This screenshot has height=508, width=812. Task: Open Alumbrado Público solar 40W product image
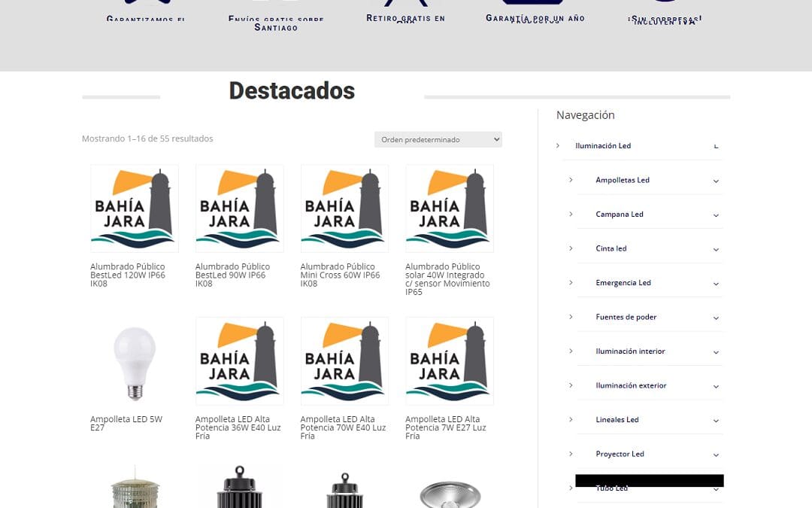(450, 208)
